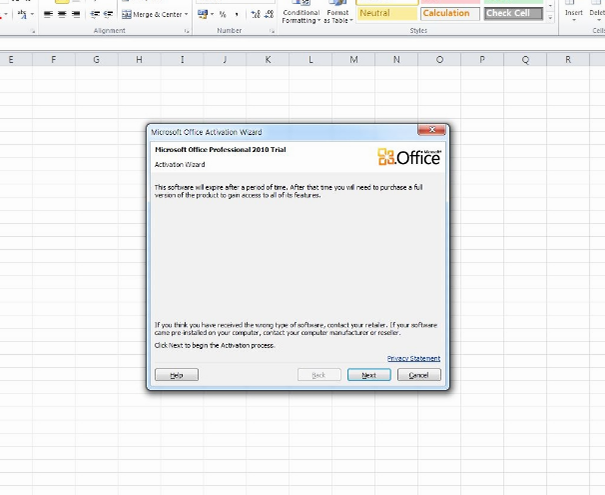Click 'Activation Wizard' subtitle text
The width and height of the screenshot is (605, 495).
[x=180, y=164]
